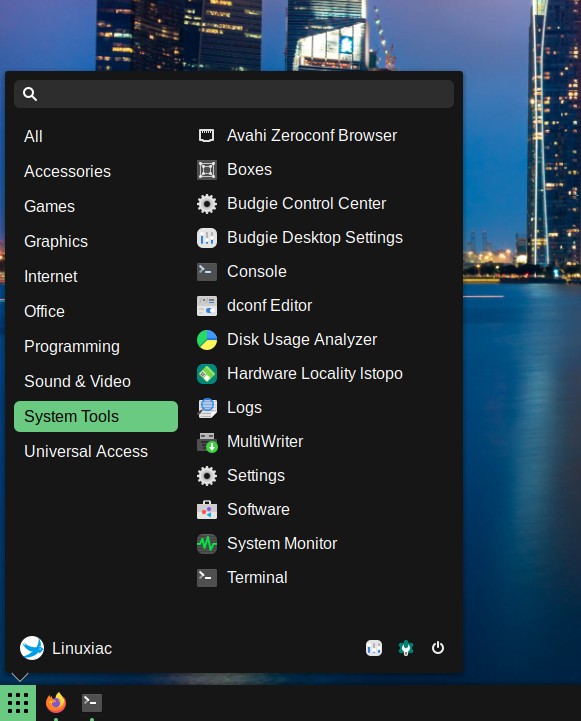The image size is (581, 721).
Task: Launch dconf Editor icon
Action: tap(207, 306)
